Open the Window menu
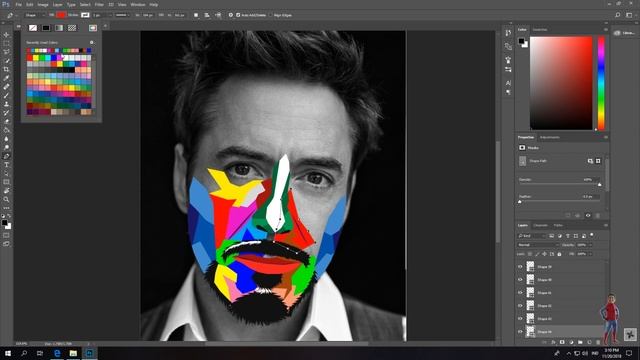This screenshot has height=360, width=640. 138,4
